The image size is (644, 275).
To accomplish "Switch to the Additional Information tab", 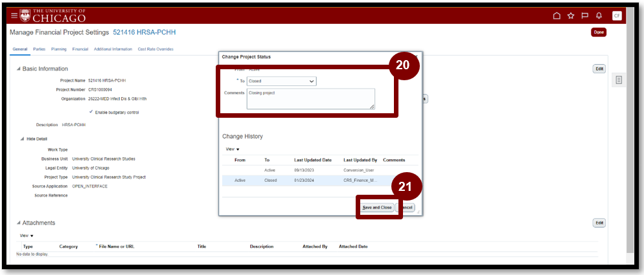I will click(113, 49).
